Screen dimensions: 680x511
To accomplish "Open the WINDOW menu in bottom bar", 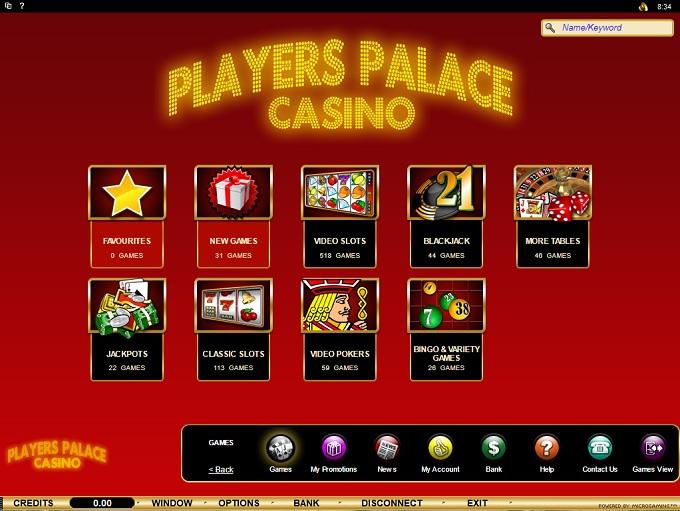I will pyautogui.click(x=172, y=503).
